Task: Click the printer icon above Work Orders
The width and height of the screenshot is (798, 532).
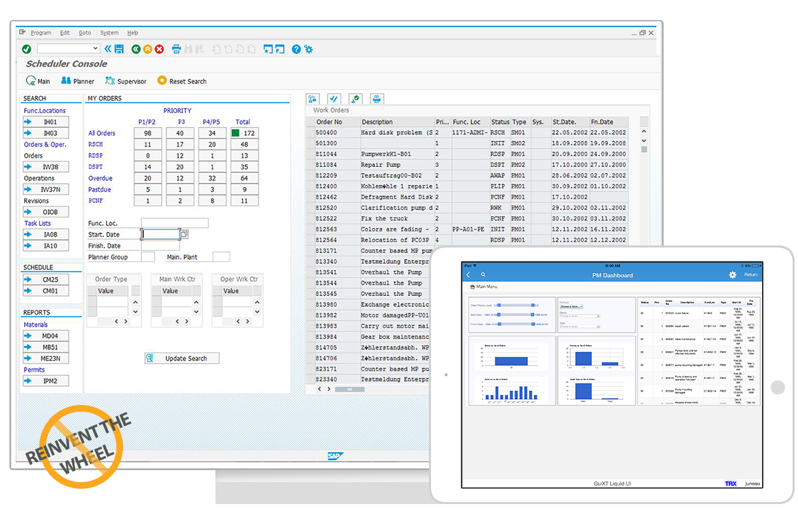Action: tap(376, 99)
